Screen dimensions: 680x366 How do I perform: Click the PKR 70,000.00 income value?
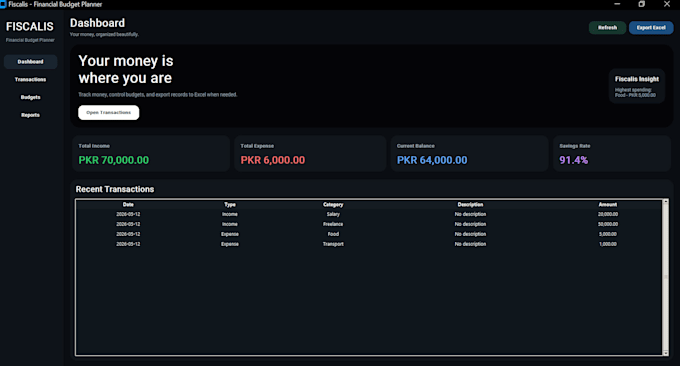[x=114, y=160]
